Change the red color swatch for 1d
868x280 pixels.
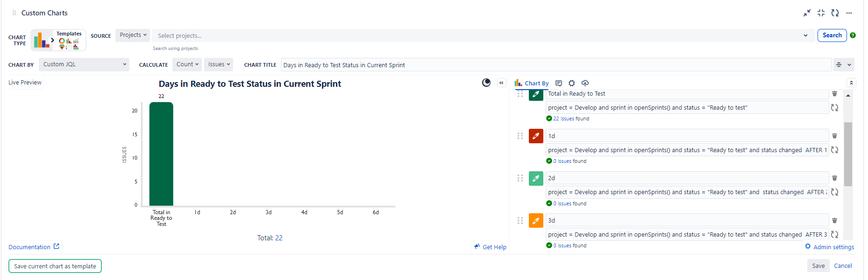pos(536,136)
